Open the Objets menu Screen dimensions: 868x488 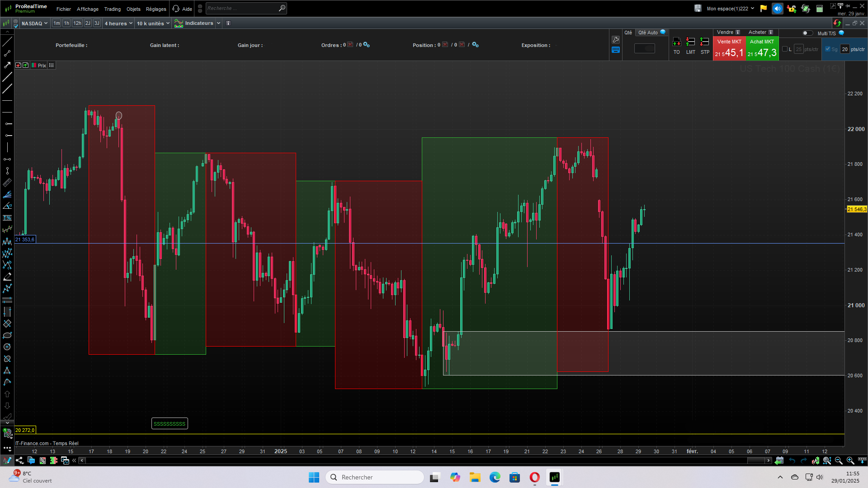tap(133, 9)
